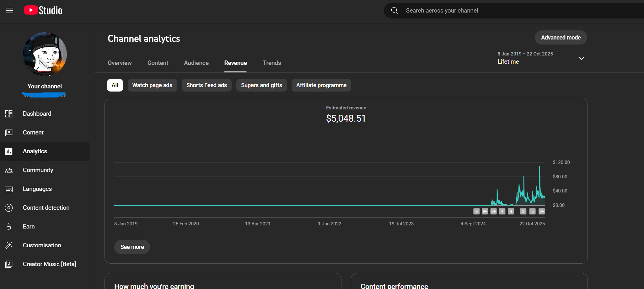The image size is (644, 289).
Task: Expand the Lifetime date range dropdown
Action: 581,58
